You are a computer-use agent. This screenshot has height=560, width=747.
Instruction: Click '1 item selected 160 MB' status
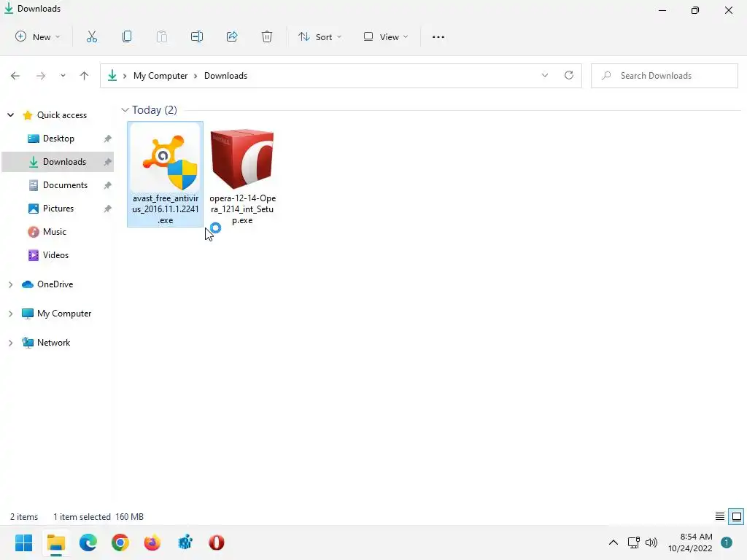[x=98, y=517]
